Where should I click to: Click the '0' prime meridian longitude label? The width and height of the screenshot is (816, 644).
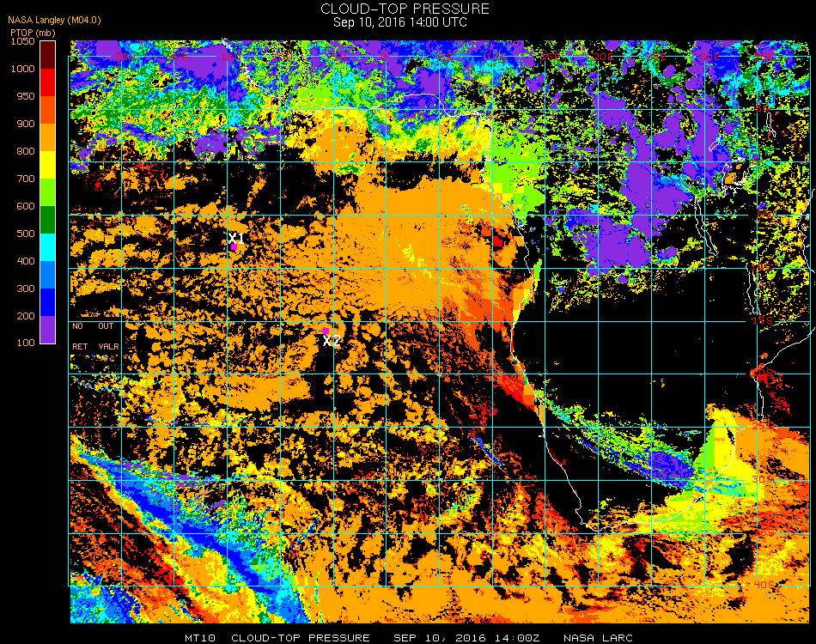[x=384, y=56]
